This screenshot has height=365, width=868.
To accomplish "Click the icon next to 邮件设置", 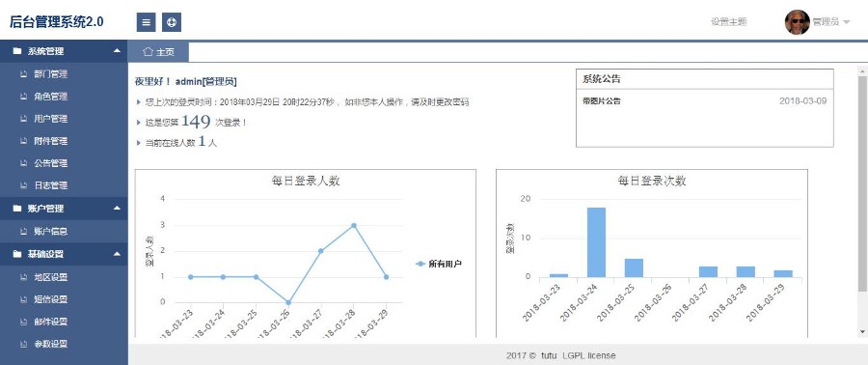I will pos(23,322).
